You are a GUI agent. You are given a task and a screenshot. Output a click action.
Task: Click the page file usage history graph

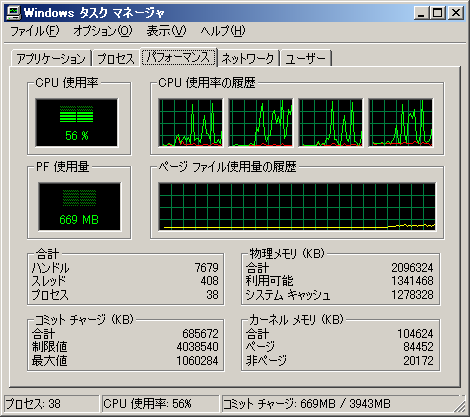coord(297,206)
